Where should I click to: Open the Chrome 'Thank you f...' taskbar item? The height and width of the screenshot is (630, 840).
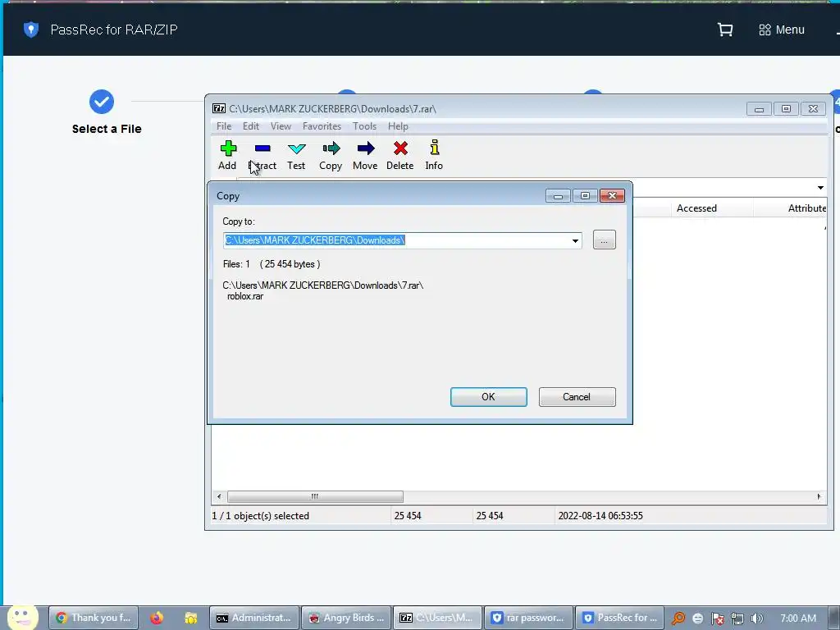point(94,618)
